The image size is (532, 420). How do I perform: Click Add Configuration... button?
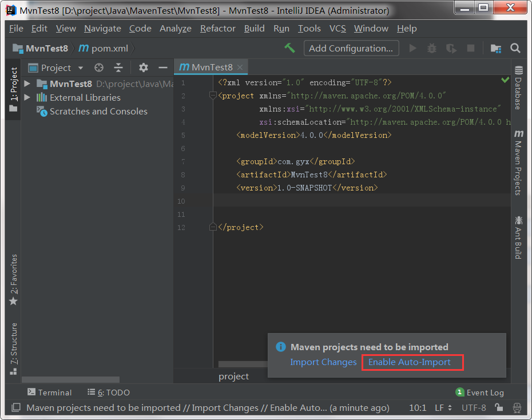point(351,48)
